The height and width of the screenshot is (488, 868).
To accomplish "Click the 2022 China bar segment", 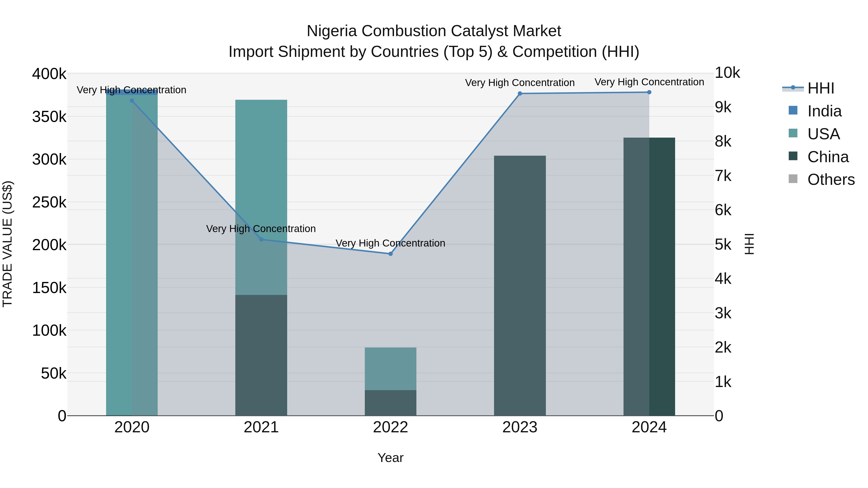I will [x=391, y=403].
